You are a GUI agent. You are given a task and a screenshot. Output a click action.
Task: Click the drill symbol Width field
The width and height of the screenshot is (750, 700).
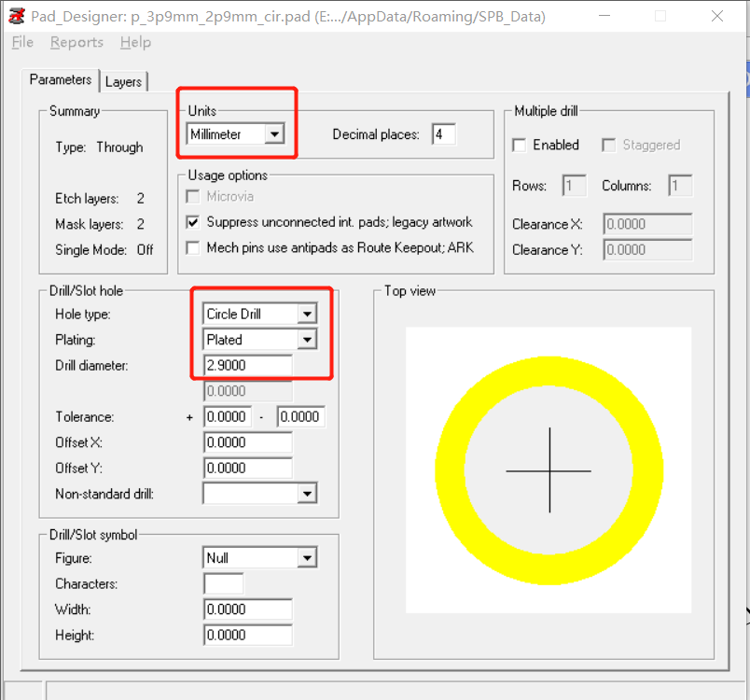(x=248, y=609)
